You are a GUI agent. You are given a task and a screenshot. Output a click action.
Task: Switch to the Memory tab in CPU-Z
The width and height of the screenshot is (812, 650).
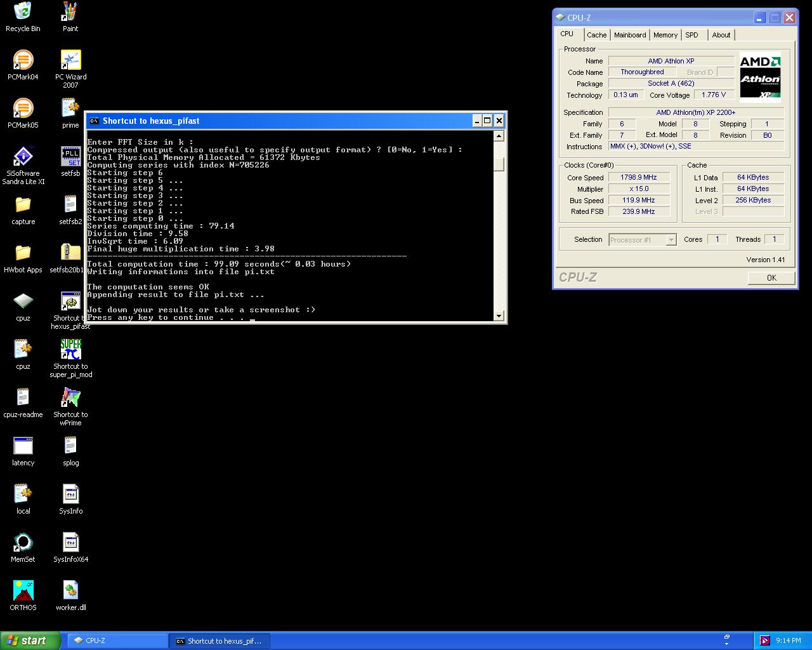coord(665,35)
